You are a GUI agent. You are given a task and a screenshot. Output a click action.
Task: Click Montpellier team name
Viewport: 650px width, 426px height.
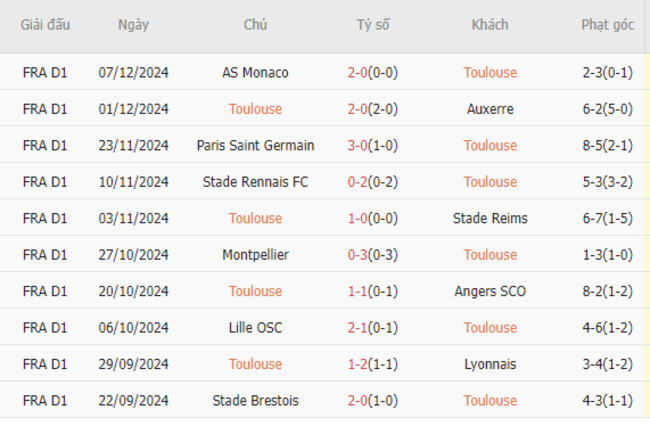pos(255,255)
